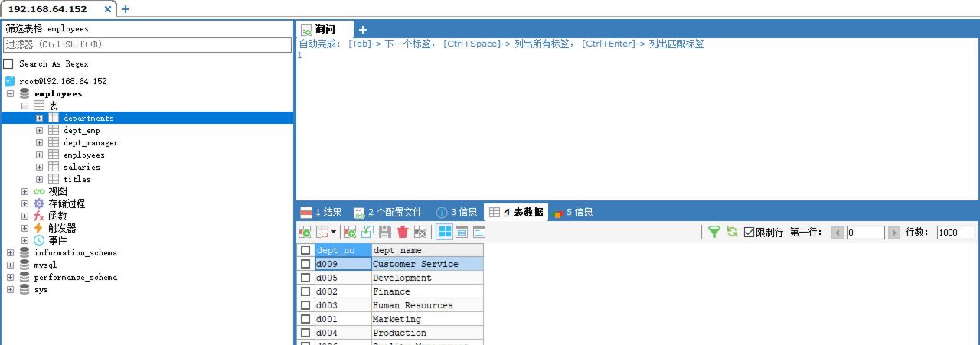Click the root@192.168.64.152 connection icon
The image size is (980, 345).
[10, 81]
